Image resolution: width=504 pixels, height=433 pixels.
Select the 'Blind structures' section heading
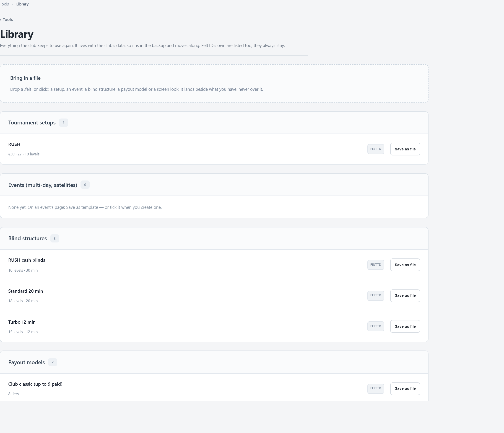pos(28,238)
